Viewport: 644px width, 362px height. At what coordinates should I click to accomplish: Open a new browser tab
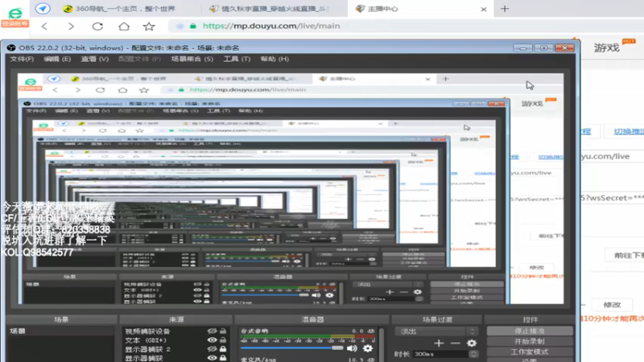coord(505,8)
